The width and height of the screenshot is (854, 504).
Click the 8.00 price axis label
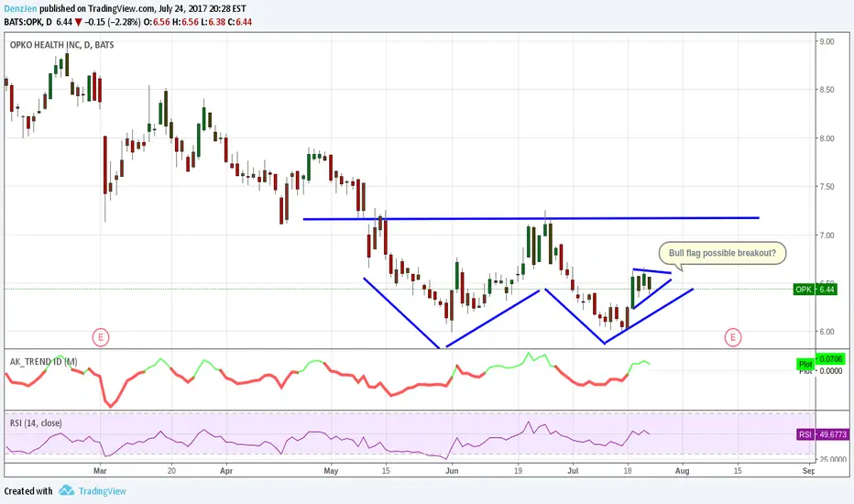click(x=827, y=138)
